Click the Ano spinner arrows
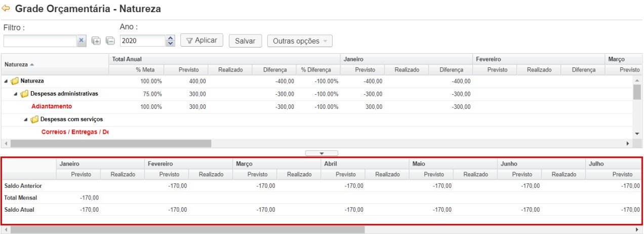The width and height of the screenshot is (644, 234). pos(171,41)
